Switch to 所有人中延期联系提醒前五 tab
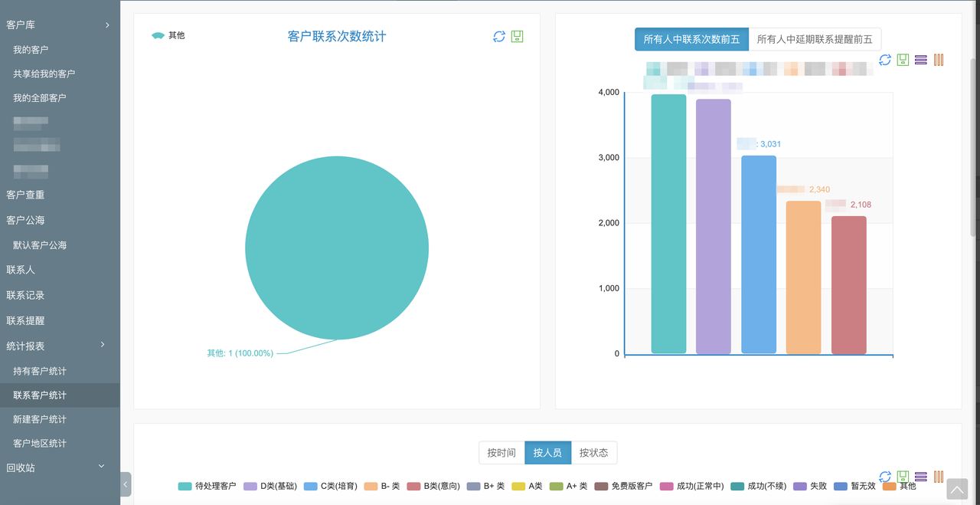The width and height of the screenshot is (980, 505). click(815, 39)
